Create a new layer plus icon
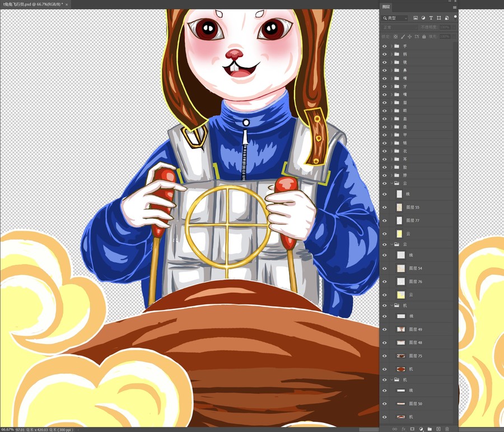504x432 pixels. click(x=438, y=429)
